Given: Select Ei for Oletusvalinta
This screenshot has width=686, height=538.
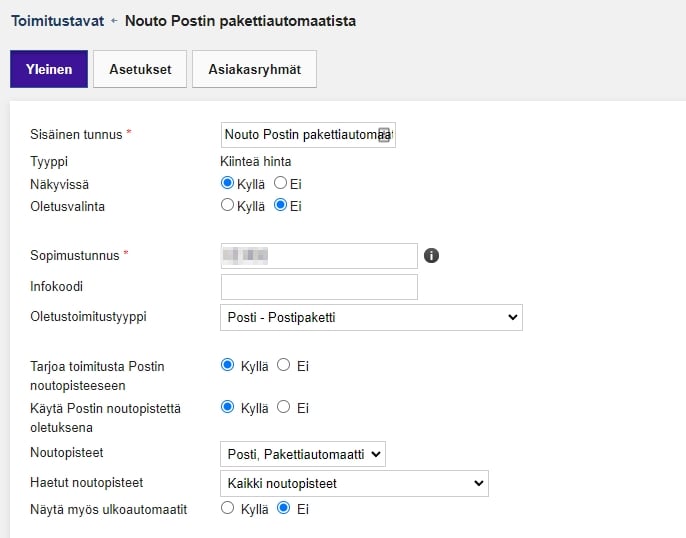Looking at the screenshot, I should 280,205.
